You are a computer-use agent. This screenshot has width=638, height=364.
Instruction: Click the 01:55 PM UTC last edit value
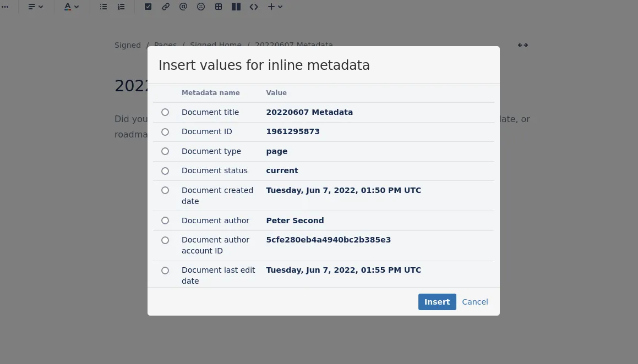click(343, 270)
